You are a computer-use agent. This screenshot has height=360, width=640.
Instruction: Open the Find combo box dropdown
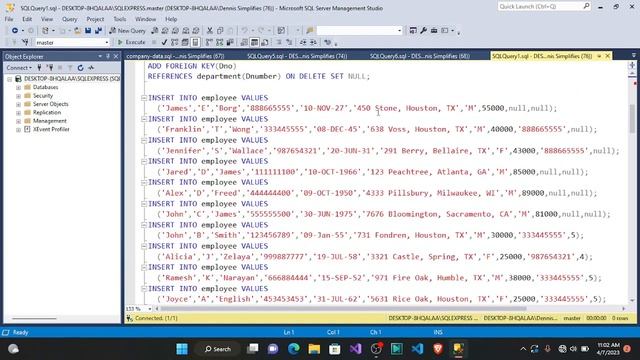point(400,31)
